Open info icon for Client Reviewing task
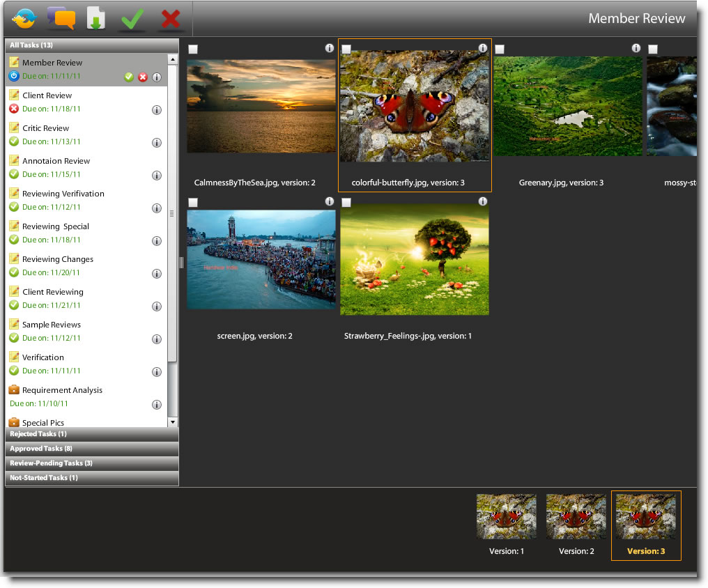 click(x=157, y=307)
